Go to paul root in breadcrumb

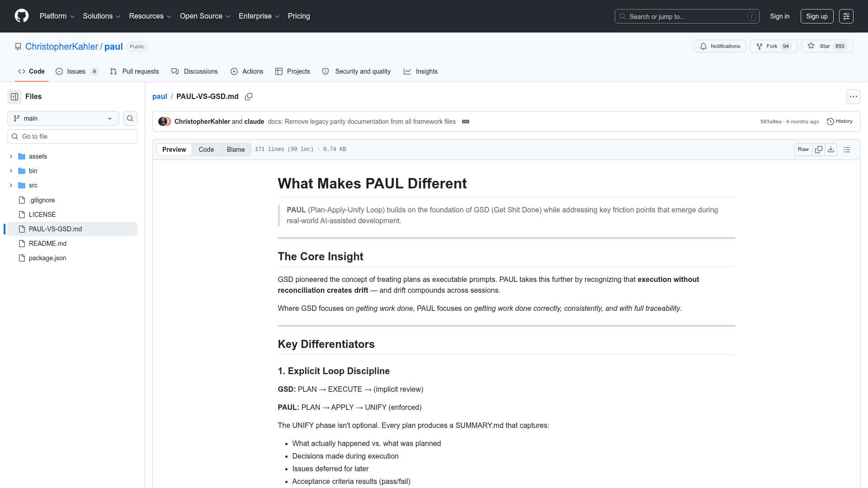point(160,97)
